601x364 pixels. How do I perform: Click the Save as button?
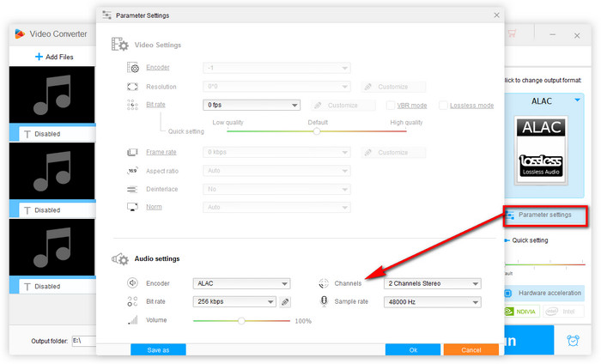tap(158, 349)
